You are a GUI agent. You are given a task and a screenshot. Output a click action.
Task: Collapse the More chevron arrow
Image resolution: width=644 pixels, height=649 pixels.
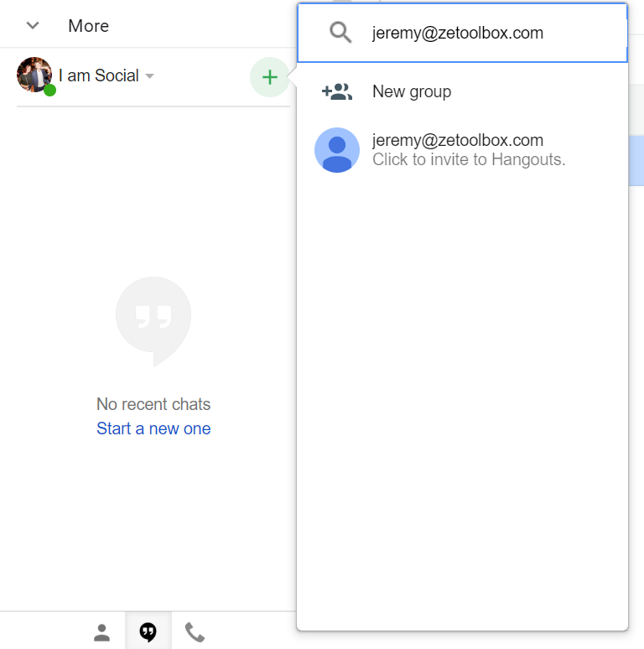33,26
